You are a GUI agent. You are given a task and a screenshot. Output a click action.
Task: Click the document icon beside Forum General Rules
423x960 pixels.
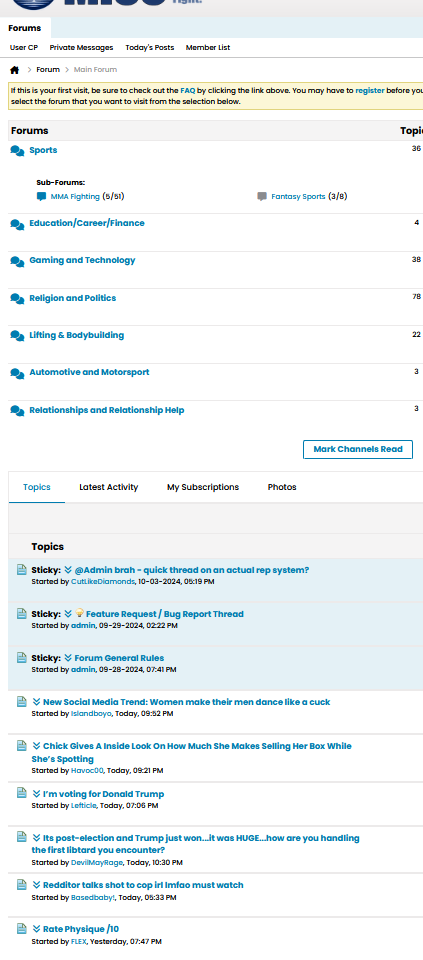tap(21, 658)
